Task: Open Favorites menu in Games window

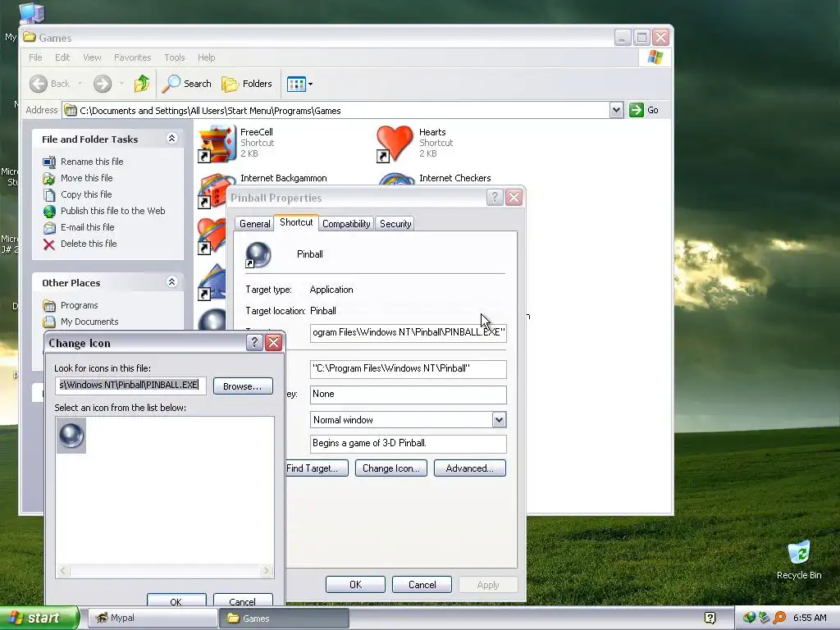Action: (x=132, y=57)
